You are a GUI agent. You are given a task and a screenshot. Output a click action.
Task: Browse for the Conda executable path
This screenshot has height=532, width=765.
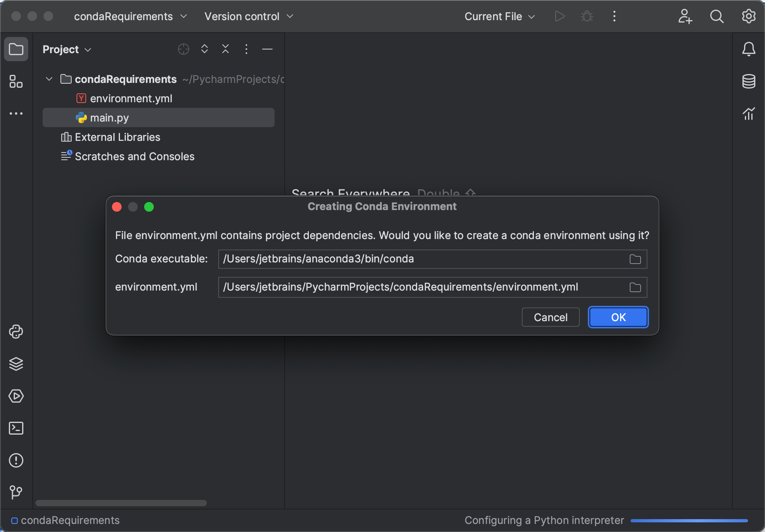[x=635, y=259]
